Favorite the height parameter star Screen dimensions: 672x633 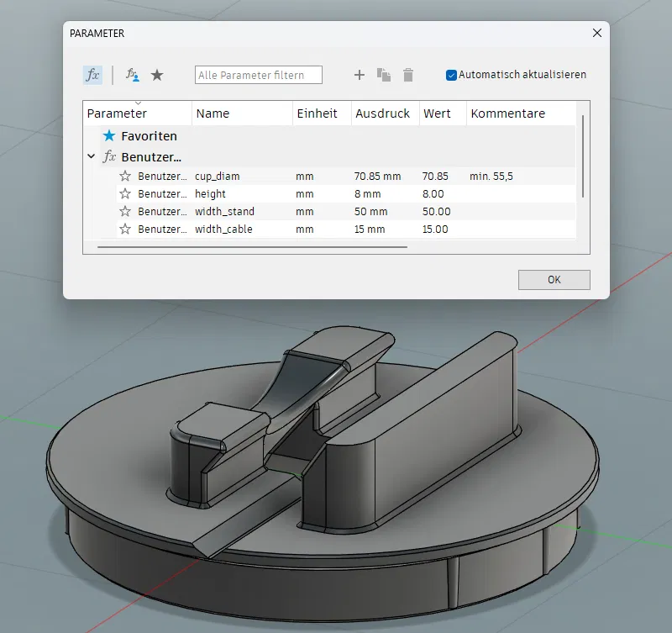click(x=125, y=193)
